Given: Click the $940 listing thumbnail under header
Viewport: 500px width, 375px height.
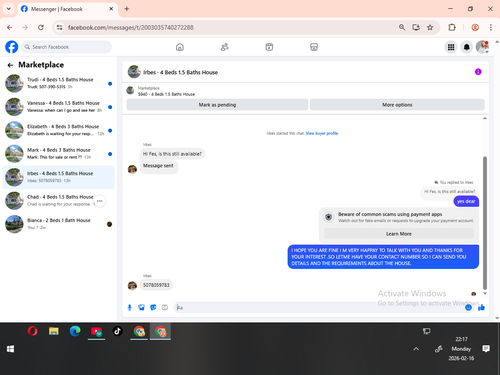Looking at the screenshot, I should pos(130,90).
